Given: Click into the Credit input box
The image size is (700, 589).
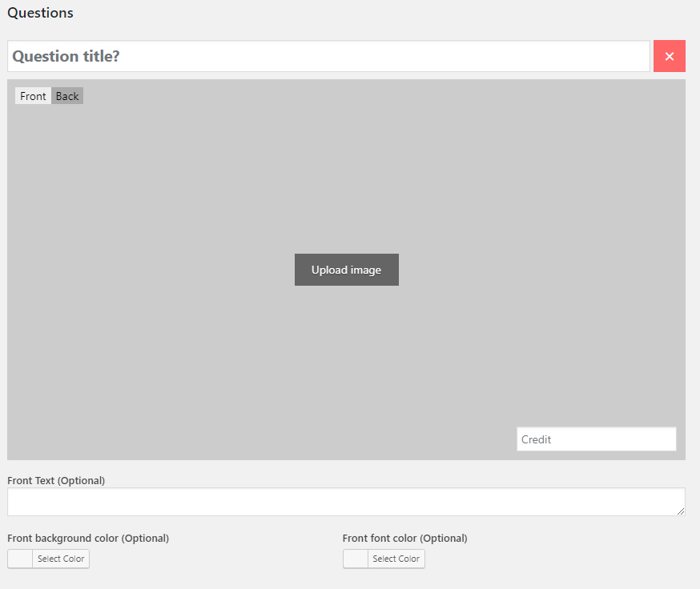Looking at the screenshot, I should coord(596,439).
